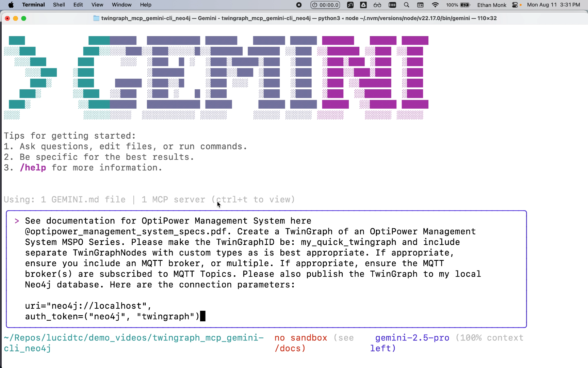Click 'no sandbox (see /docs)' footer text
The height and width of the screenshot is (368, 588).
click(314, 343)
